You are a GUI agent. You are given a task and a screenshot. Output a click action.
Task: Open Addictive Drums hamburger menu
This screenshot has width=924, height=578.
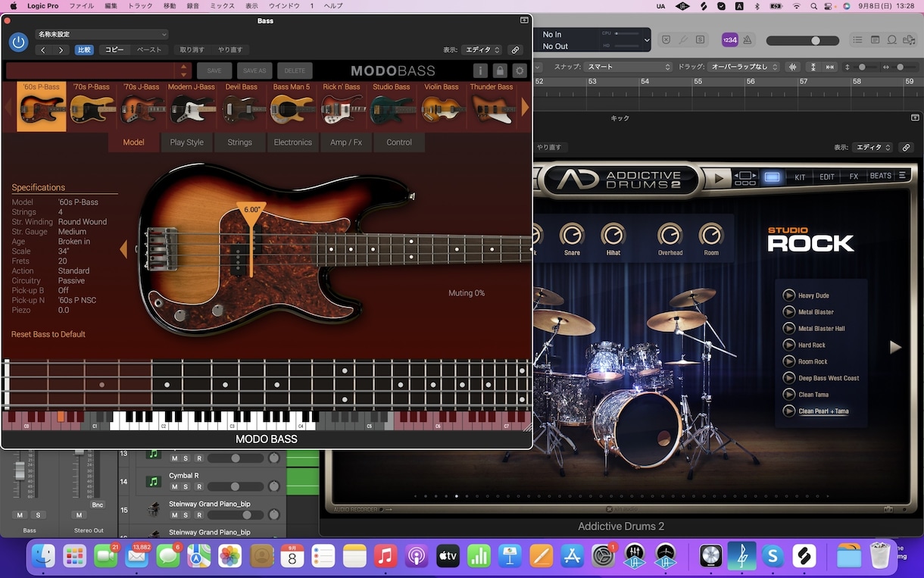[902, 176]
